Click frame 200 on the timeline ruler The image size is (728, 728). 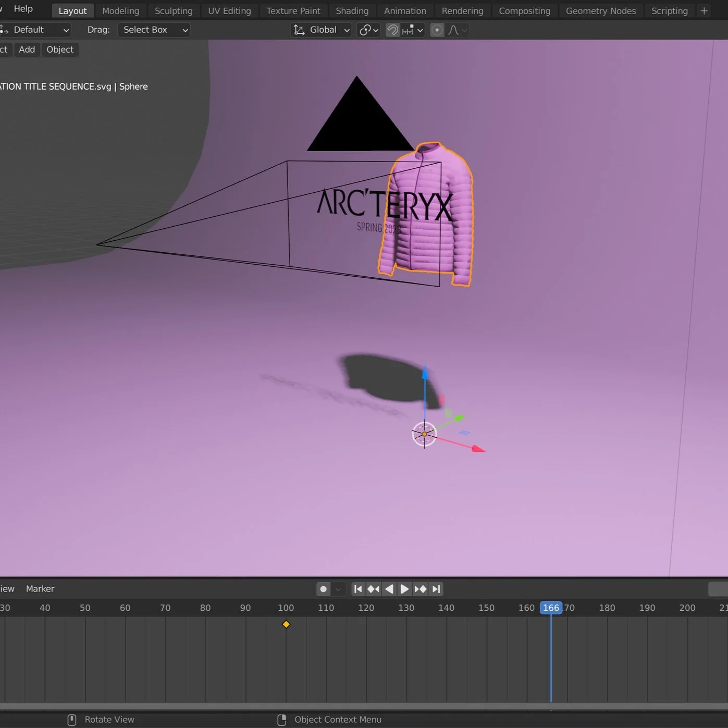687,608
